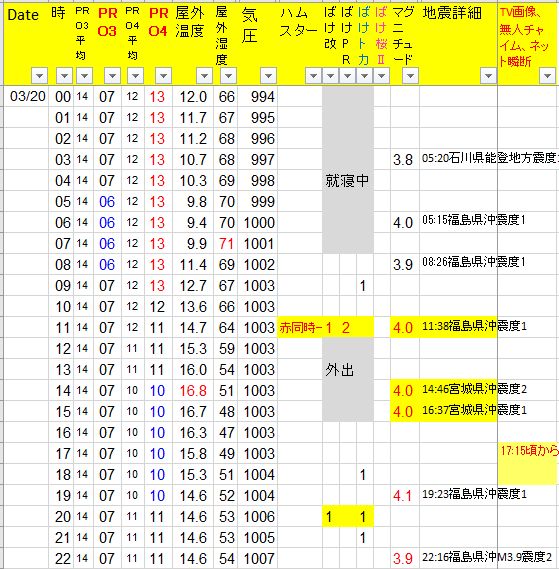Image resolution: width=559 pixels, height=569 pixels.
Task: Select the blue 06 in hour 05 row
Action: (x=107, y=202)
